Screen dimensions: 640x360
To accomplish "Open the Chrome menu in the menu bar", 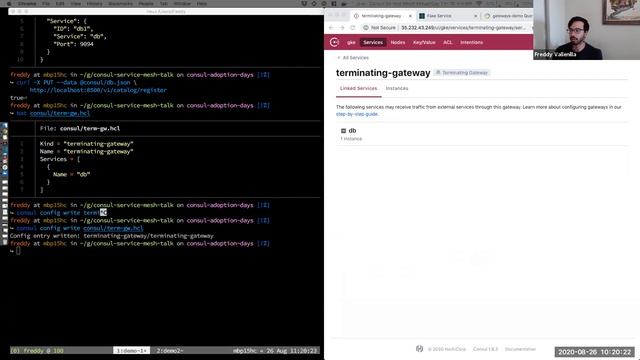I will (27, 3).
